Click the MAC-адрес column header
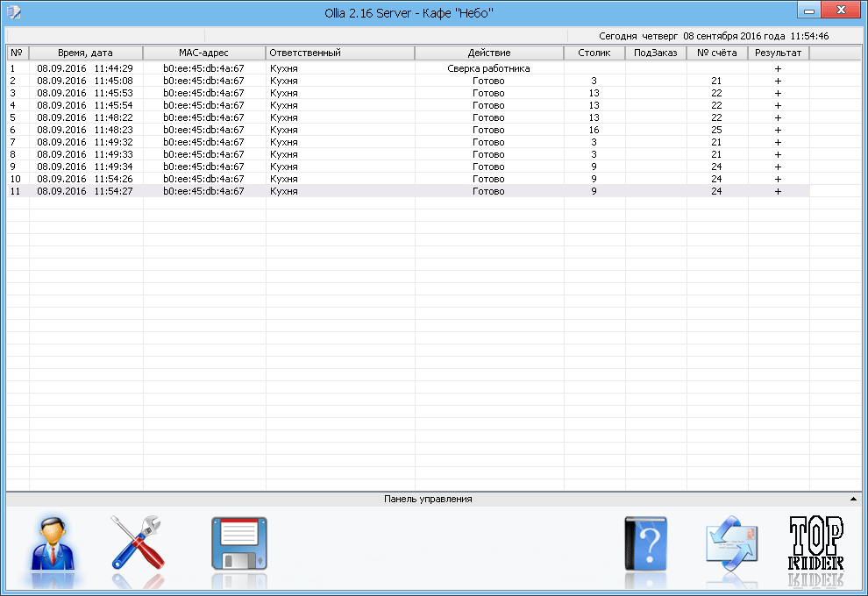Image resolution: width=868 pixels, height=596 pixels. click(203, 53)
